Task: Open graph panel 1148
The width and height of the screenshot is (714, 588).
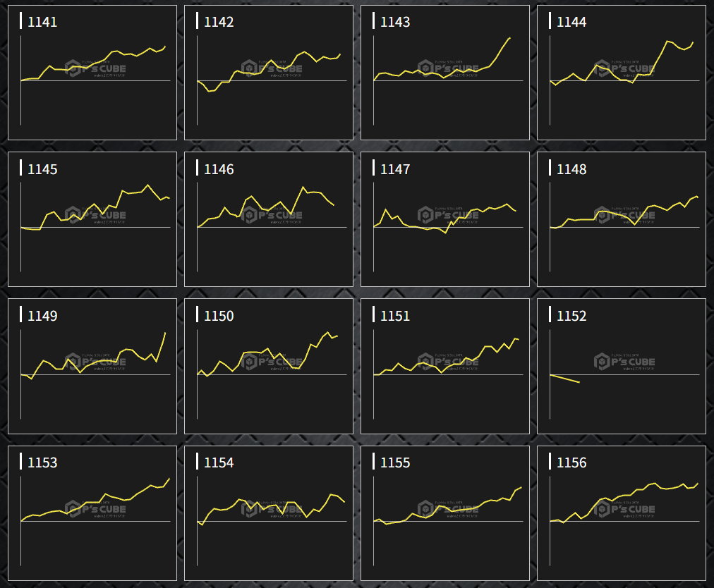Action: [622, 219]
